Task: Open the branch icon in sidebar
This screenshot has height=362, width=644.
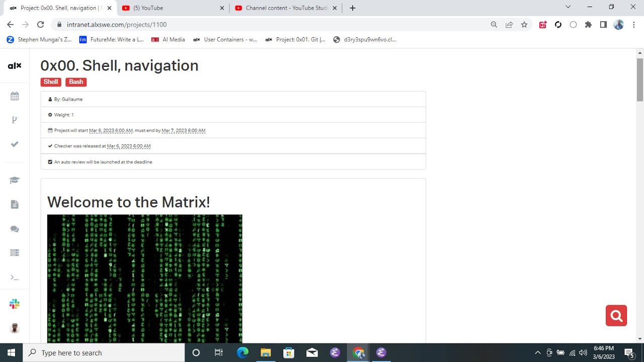Action: [15, 120]
